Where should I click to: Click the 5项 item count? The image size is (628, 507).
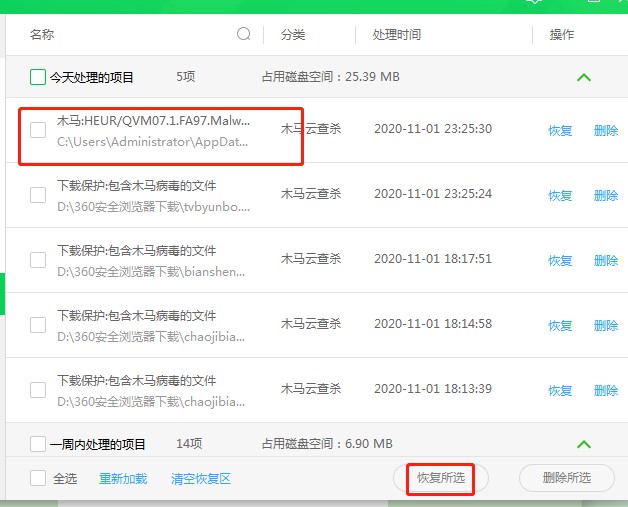186,76
